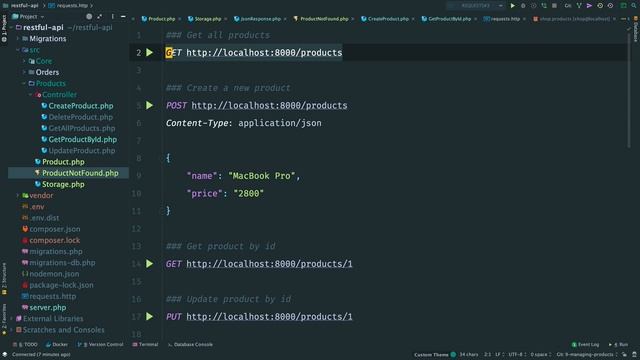This screenshot has height=360, width=640.
Task: Expand the vendor folder
Action: coord(18,196)
